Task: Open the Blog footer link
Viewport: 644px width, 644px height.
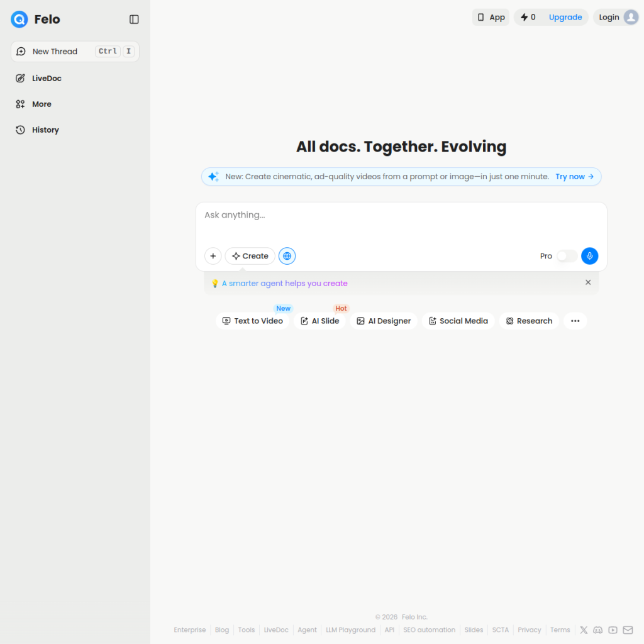Action: [222, 630]
